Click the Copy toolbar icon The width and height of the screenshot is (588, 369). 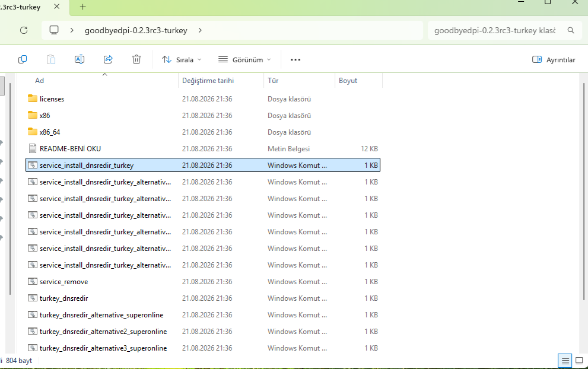[23, 59]
